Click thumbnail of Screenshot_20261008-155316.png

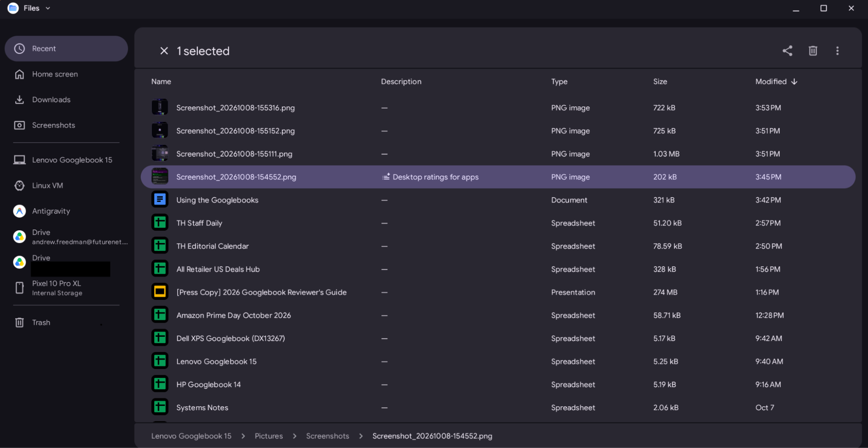160,107
